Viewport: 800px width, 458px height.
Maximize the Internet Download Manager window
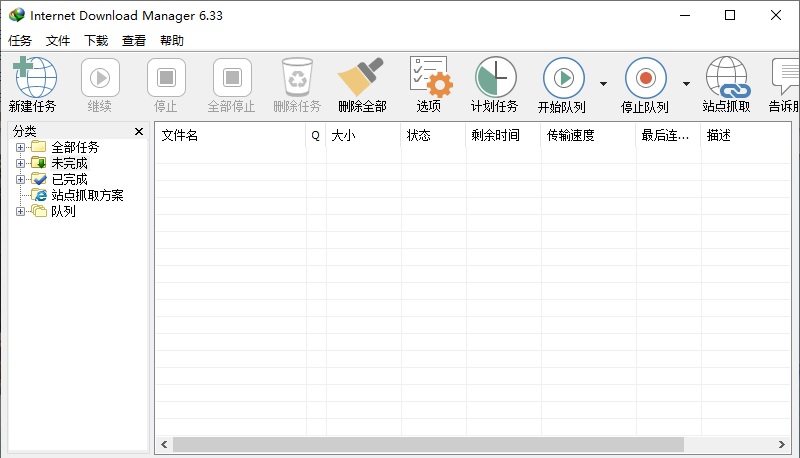tap(730, 15)
